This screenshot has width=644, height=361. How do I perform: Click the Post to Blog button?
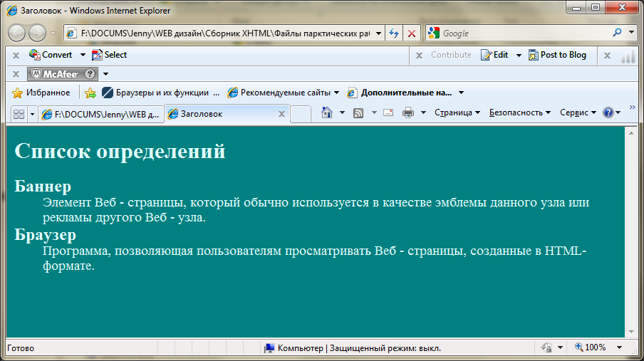(557, 55)
